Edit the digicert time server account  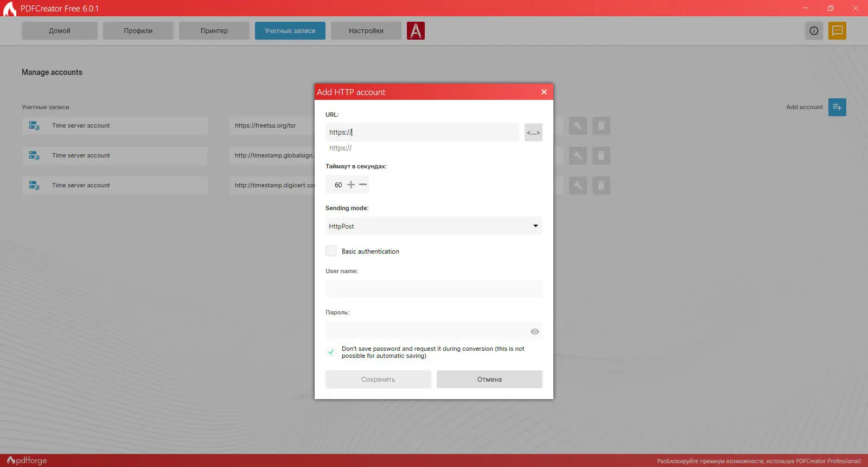click(x=578, y=186)
